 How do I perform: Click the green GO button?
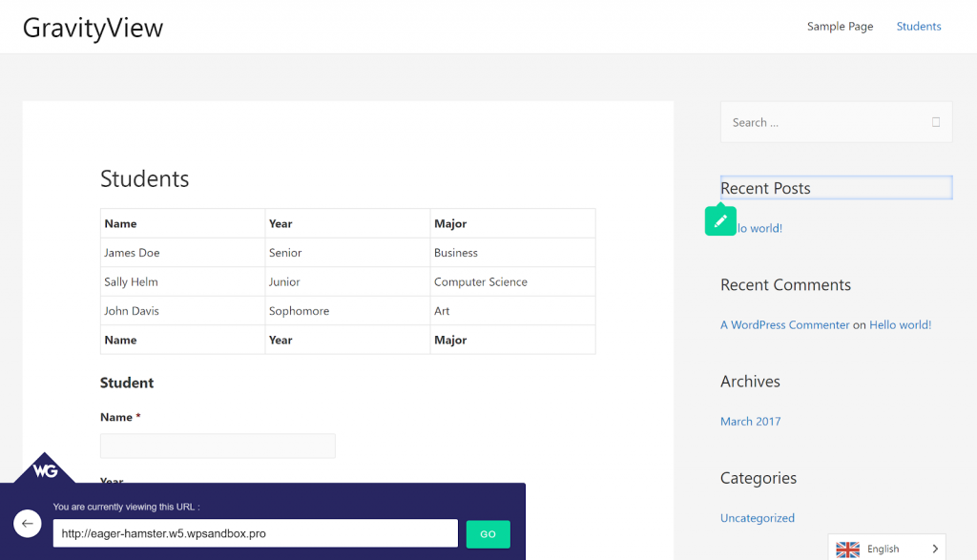pos(488,534)
